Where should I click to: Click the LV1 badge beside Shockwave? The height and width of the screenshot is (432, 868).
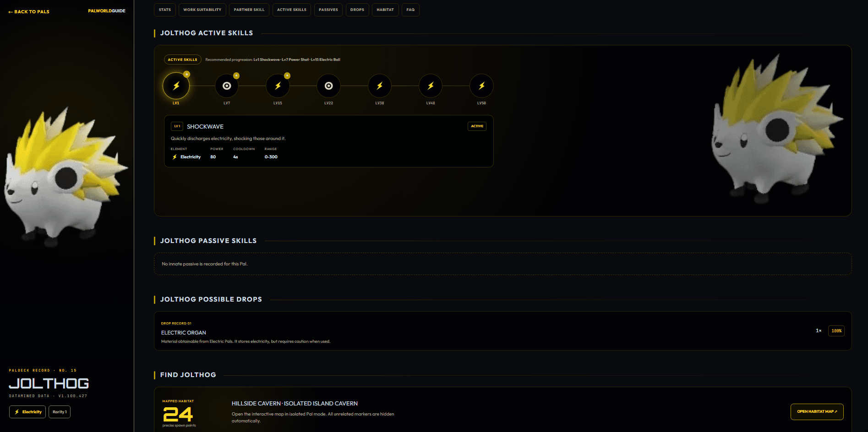click(177, 126)
